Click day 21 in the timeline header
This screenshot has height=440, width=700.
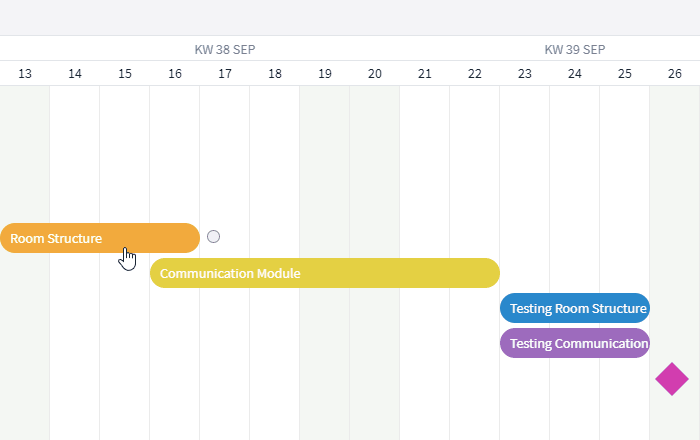(425, 74)
